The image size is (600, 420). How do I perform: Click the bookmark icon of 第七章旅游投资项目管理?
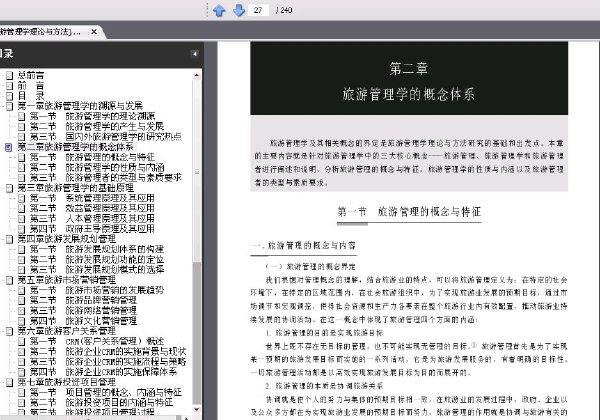tap(10, 382)
